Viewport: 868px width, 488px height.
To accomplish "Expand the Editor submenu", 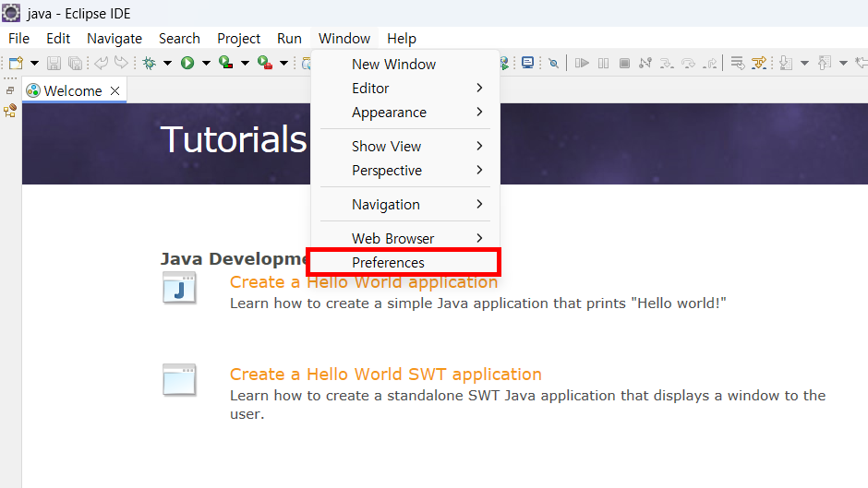I will pyautogui.click(x=405, y=89).
